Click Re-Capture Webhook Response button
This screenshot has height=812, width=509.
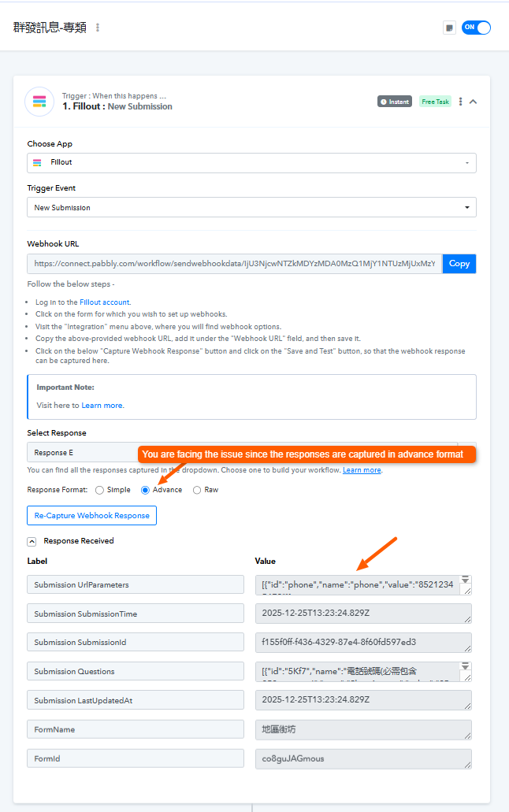91,515
